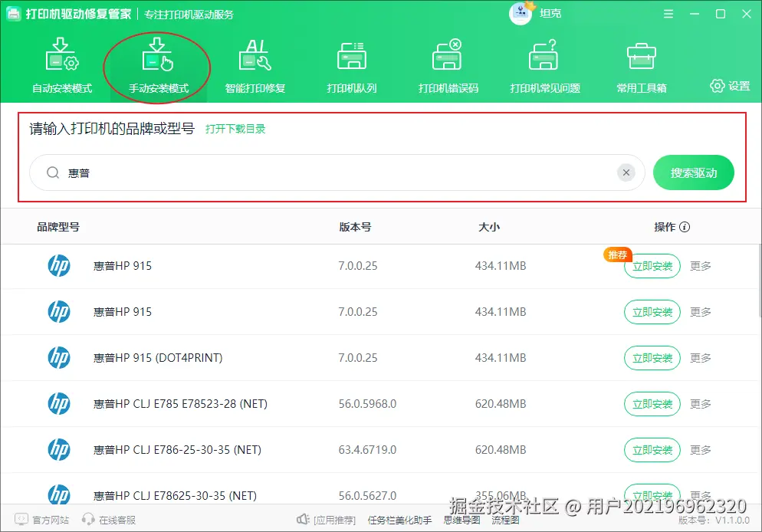Image resolution: width=762 pixels, height=532 pixels.
Task: Open the 官方网站 official website link
Action: (x=42, y=520)
